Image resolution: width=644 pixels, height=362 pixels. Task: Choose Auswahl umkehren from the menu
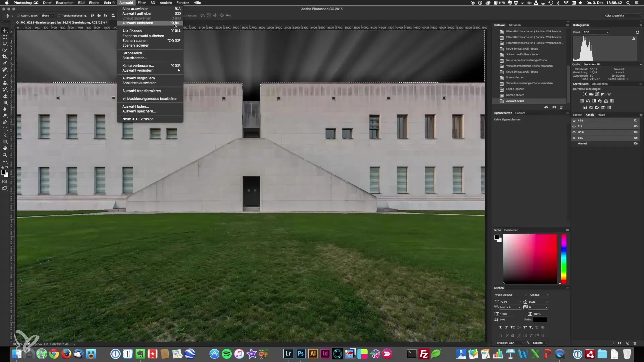tap(150, 23)
